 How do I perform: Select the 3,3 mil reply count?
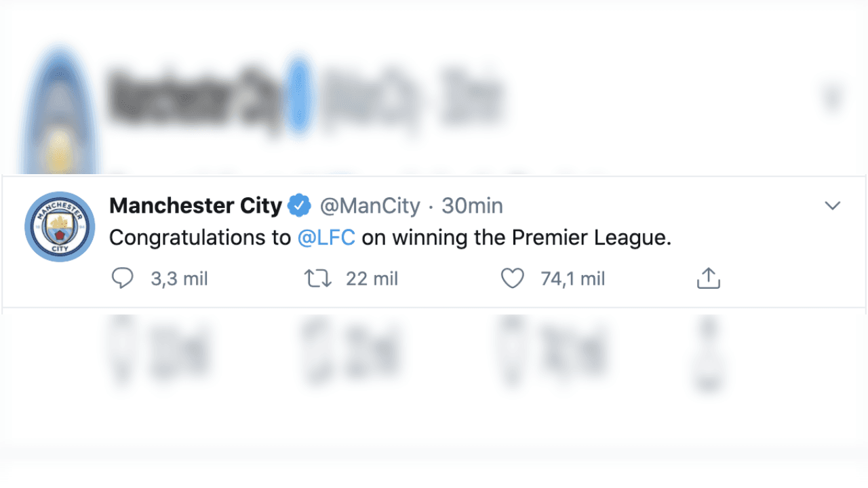(x=178, y=278)
